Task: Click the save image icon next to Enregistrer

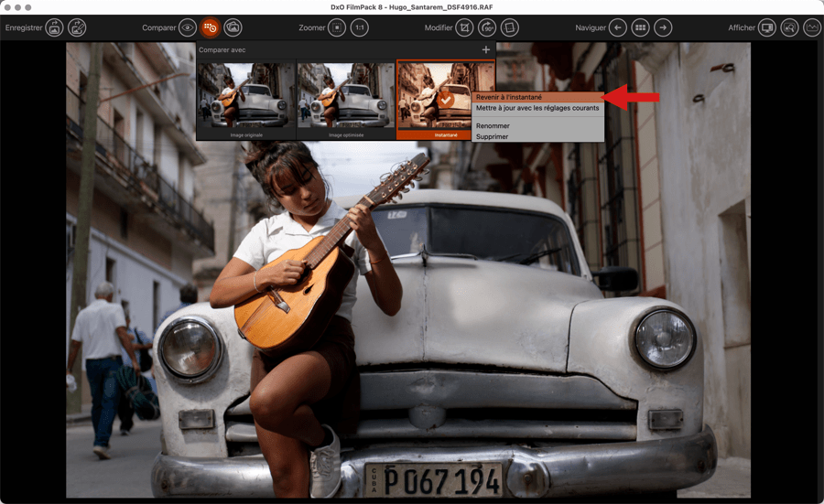Action: click(x=54, y=28)
